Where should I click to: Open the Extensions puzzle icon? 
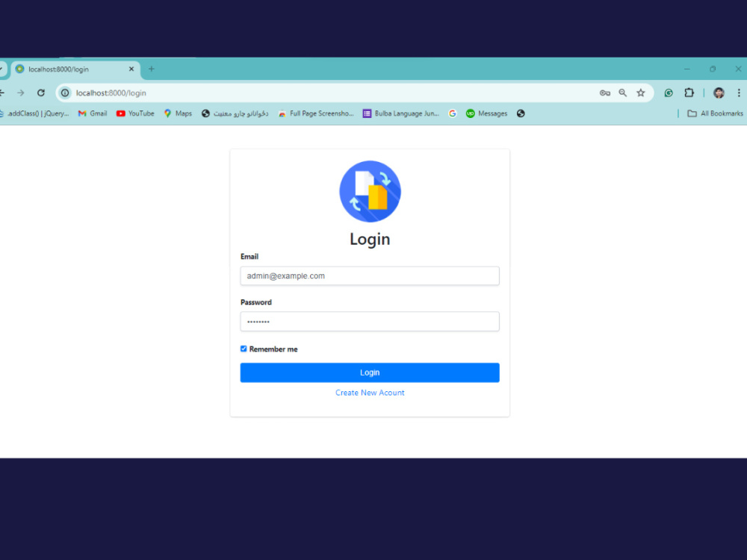click(x=689, y=93)
